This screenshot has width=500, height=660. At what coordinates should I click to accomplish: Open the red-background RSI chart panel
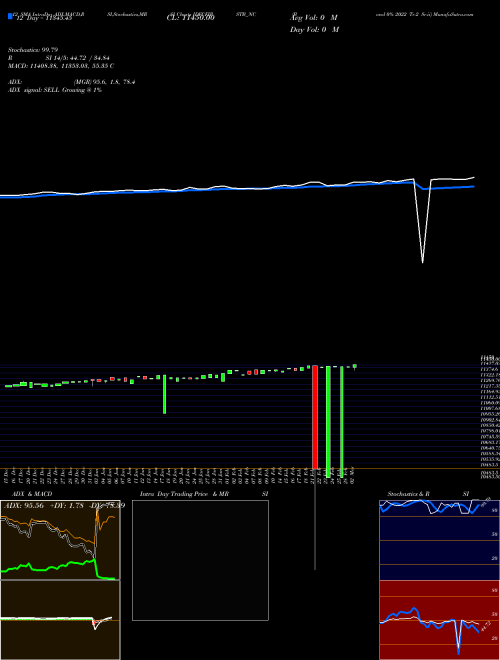(x=439, y=620)
